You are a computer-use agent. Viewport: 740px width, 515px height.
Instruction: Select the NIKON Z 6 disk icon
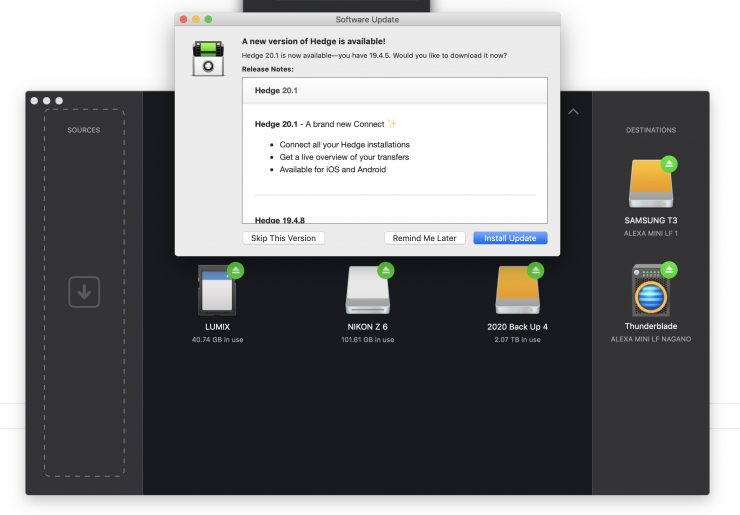click(x=367, y=292)
